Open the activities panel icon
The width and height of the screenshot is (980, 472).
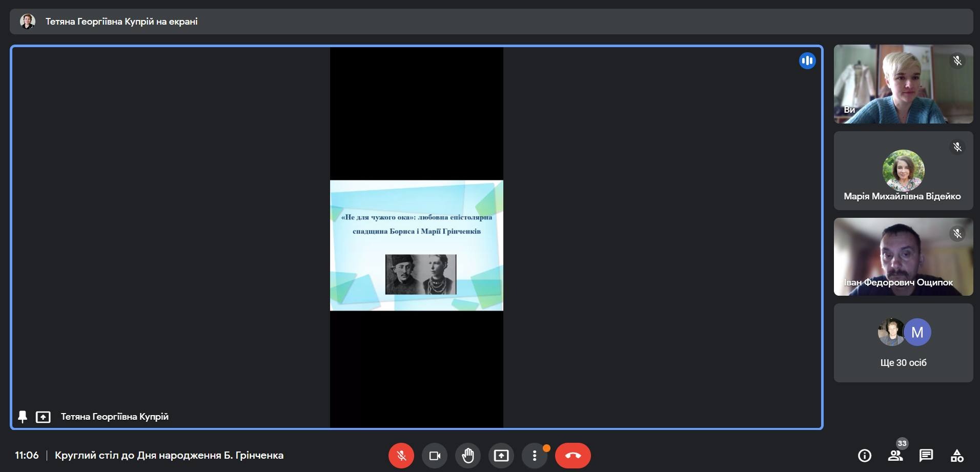pyautogui.click(x=956, y=456)
